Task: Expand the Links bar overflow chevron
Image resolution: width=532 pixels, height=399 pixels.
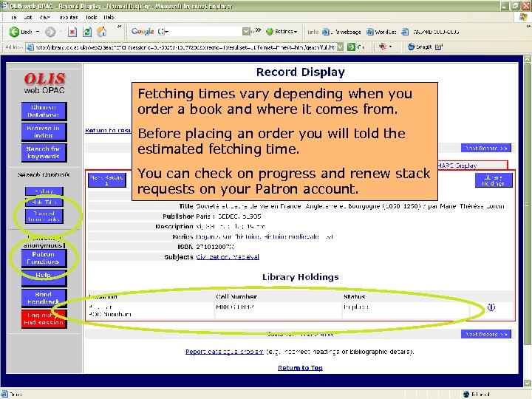Action: coord(528,26)
